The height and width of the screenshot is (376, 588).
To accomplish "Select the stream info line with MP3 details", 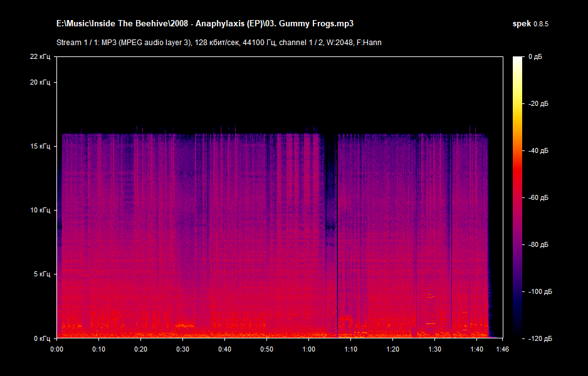I will coord(219,43).
